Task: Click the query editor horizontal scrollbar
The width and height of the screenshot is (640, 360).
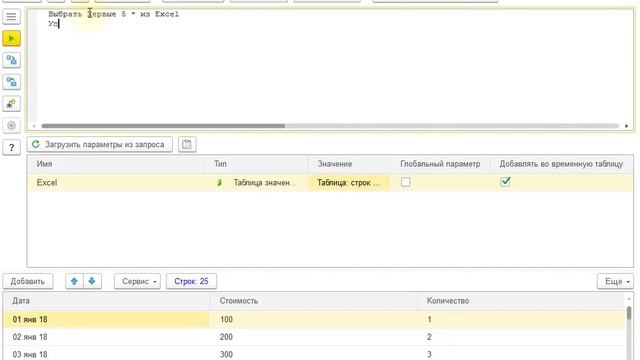Action: (x=163, y=126)
